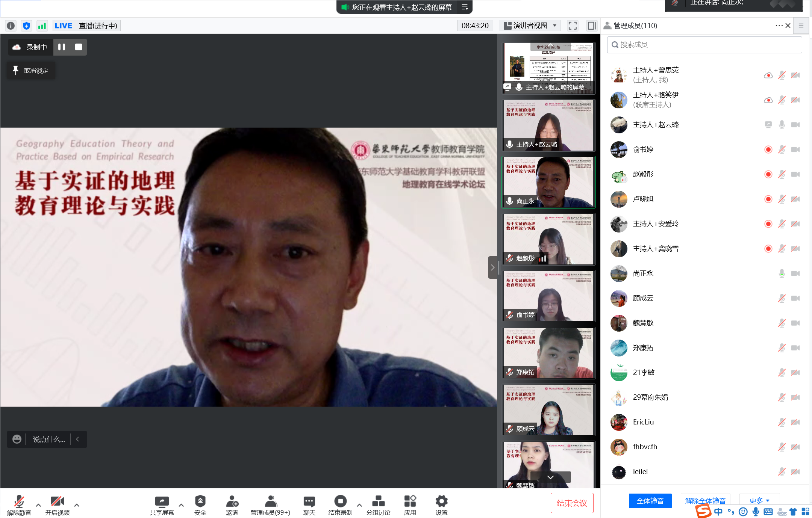The height and width of the screenshot is (518, 812).
Task: Expand share screen options arrow
Action: click(181, 505)
